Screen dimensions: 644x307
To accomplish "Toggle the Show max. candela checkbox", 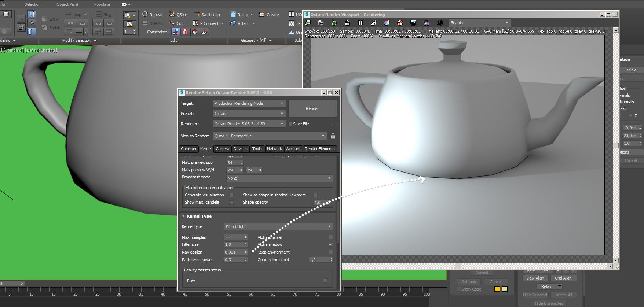I will [x=231, y=203].
